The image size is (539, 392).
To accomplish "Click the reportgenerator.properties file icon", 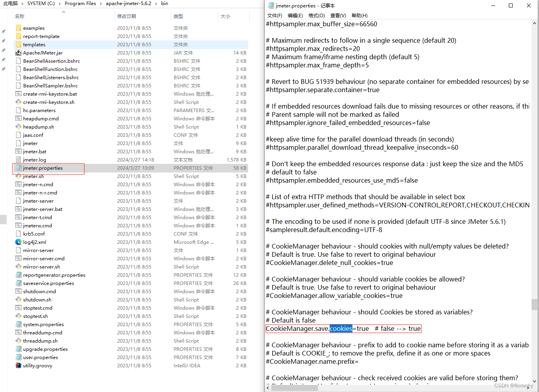I will [x=18, y=275].
